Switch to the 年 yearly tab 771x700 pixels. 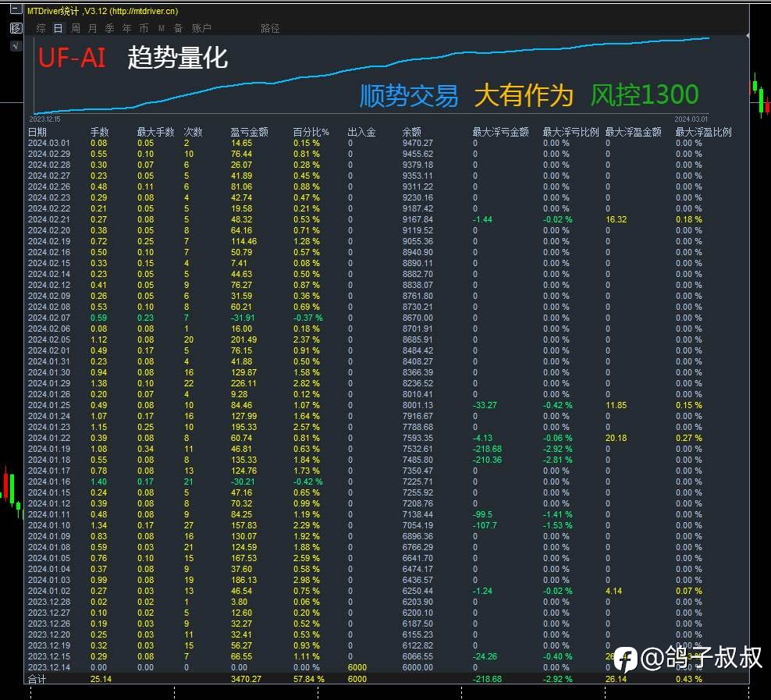tap(127, 28)
